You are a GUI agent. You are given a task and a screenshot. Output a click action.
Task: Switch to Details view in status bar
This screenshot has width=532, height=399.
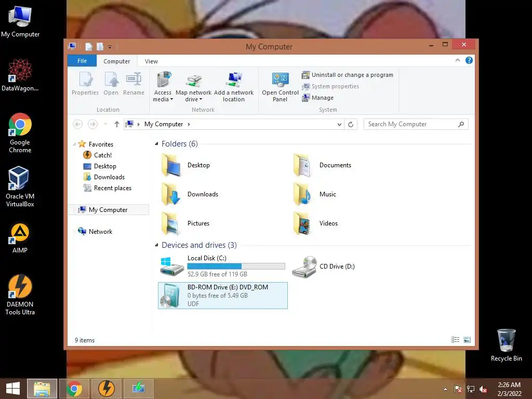pyautogui.click(x=455, y=340)
